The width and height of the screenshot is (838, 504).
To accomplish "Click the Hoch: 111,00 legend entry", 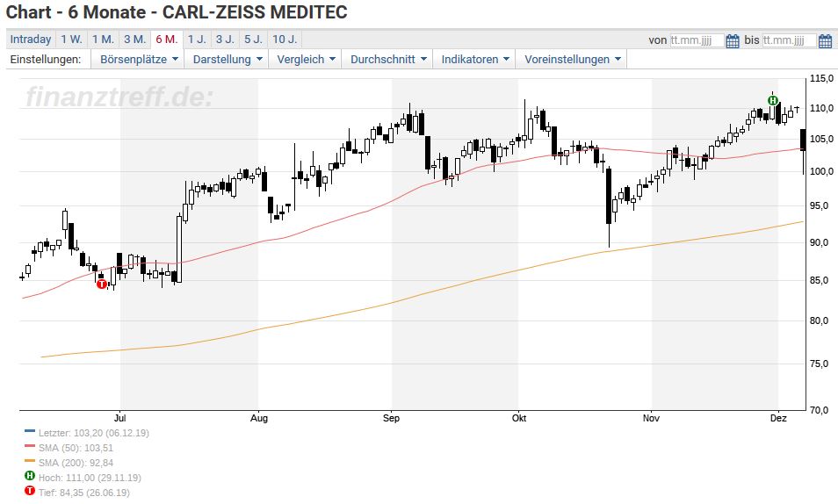I will pyautogui.click(x=90, y=478).
